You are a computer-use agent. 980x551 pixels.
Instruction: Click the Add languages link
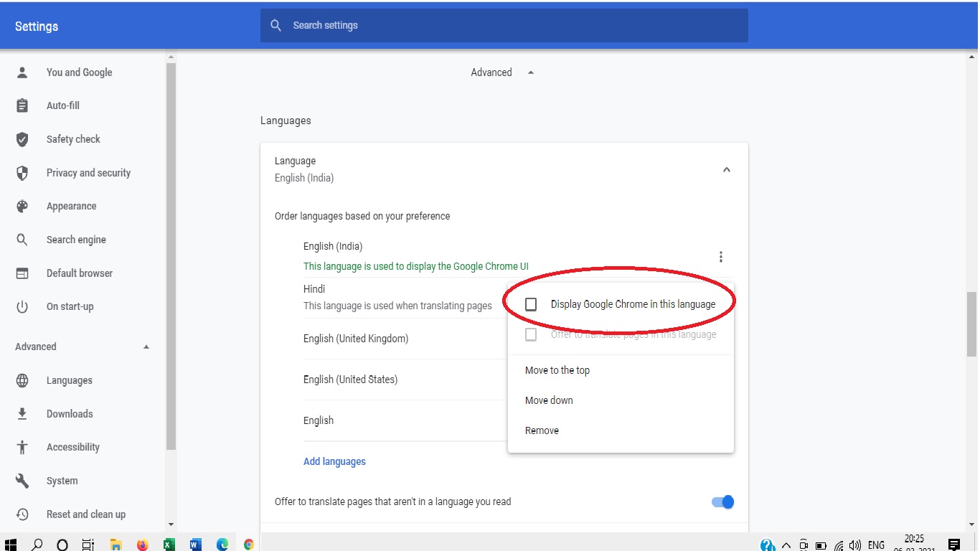pos(334,461)
